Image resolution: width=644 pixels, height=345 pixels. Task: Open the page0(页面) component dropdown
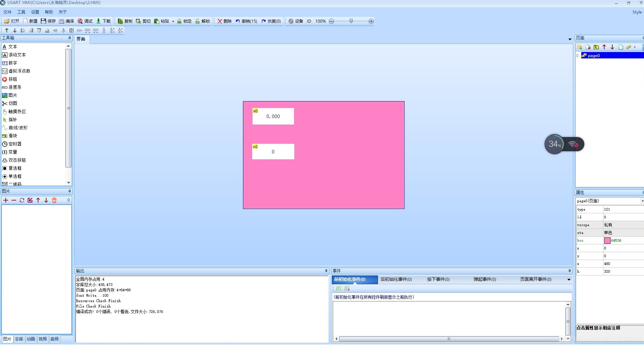point(642,201)
